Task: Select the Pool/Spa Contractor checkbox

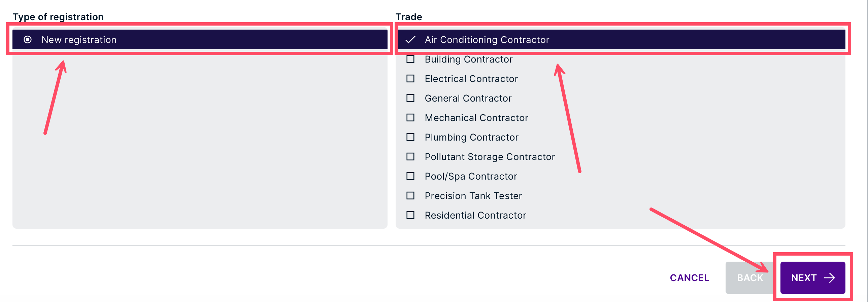Action: pos(410,177)
